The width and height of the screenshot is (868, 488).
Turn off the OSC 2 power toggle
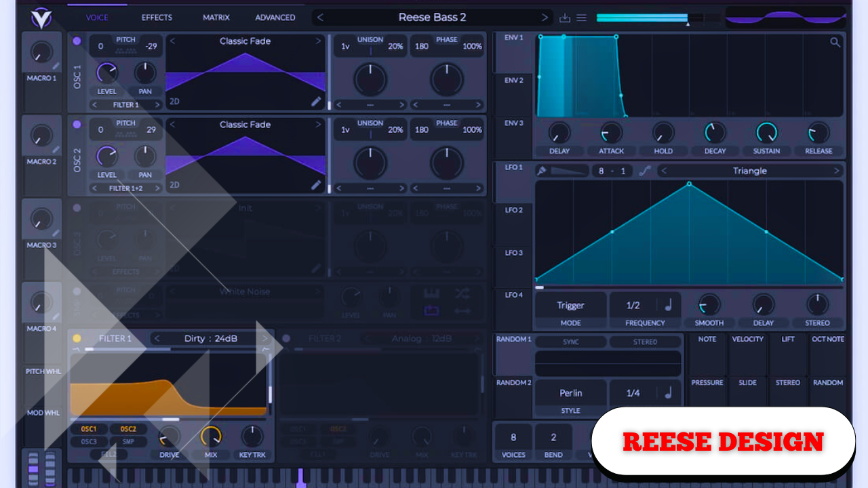click(x=77, y=125)
